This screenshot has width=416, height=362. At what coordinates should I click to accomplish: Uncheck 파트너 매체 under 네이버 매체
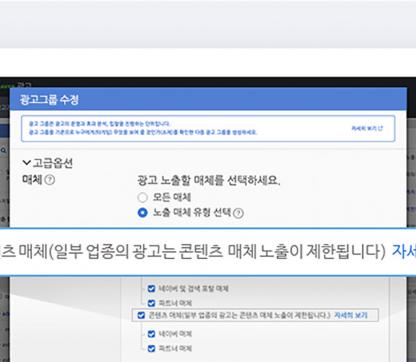tap(151, 348)
